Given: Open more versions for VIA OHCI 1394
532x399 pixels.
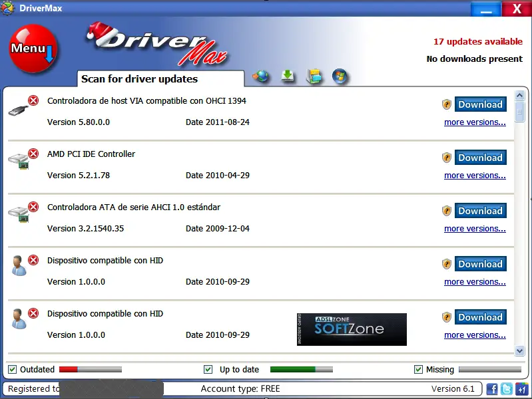Looking at the screenshot, I should click(x=475, y=122).
